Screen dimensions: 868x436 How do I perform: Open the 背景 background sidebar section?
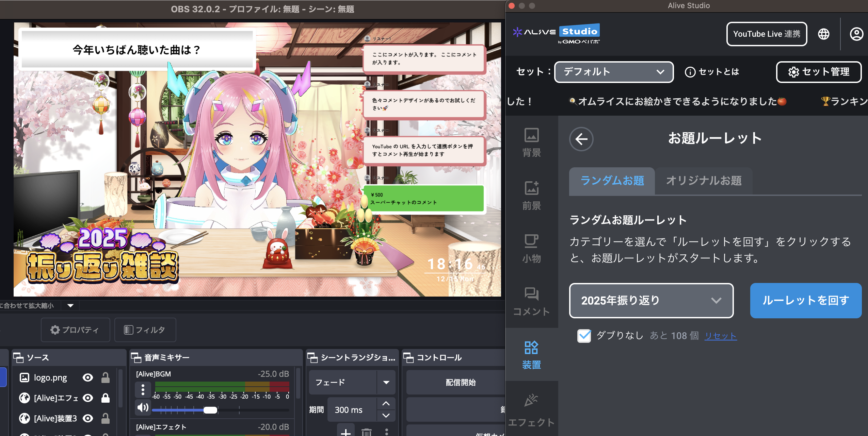(531, 142)
